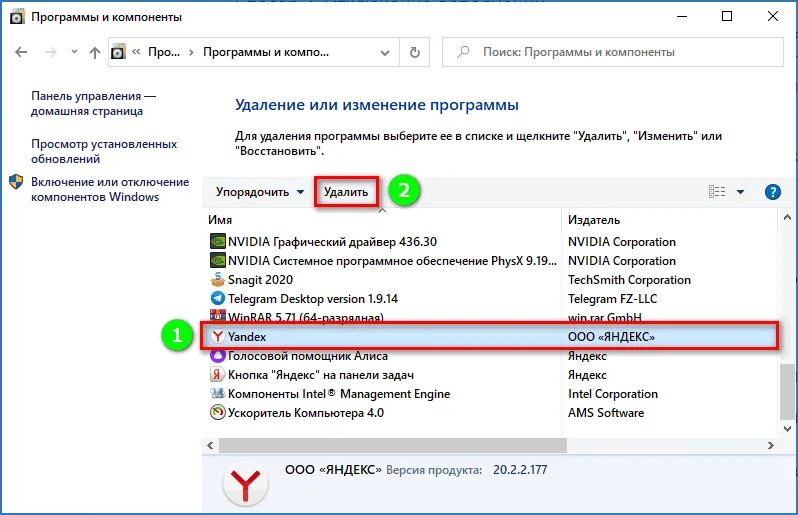The height and width of the screenshot is (515, 798).
Task: Click product version 20.2.2.177 value
Action: point(520,470)
